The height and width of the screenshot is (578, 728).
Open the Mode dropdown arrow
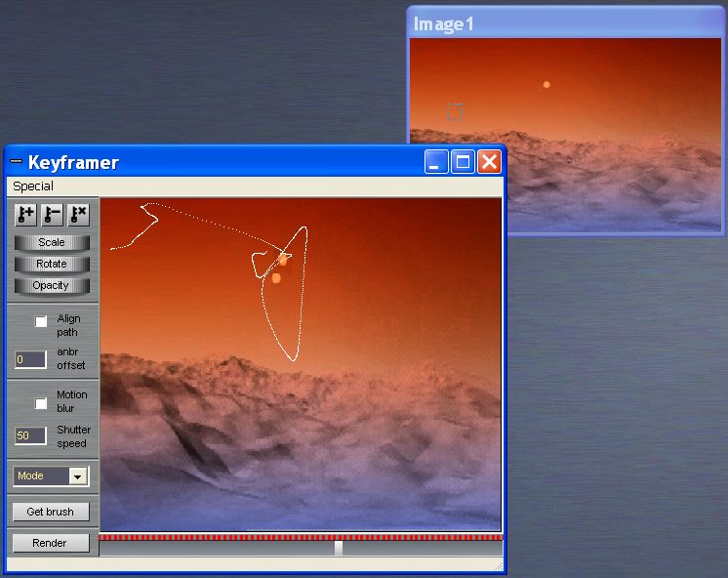[x=78, y=476]
